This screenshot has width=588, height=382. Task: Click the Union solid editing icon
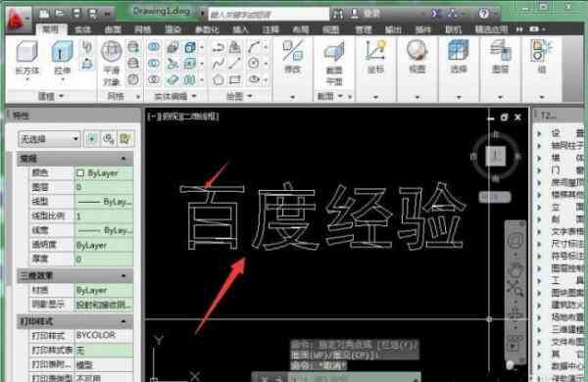pos(154,47)
